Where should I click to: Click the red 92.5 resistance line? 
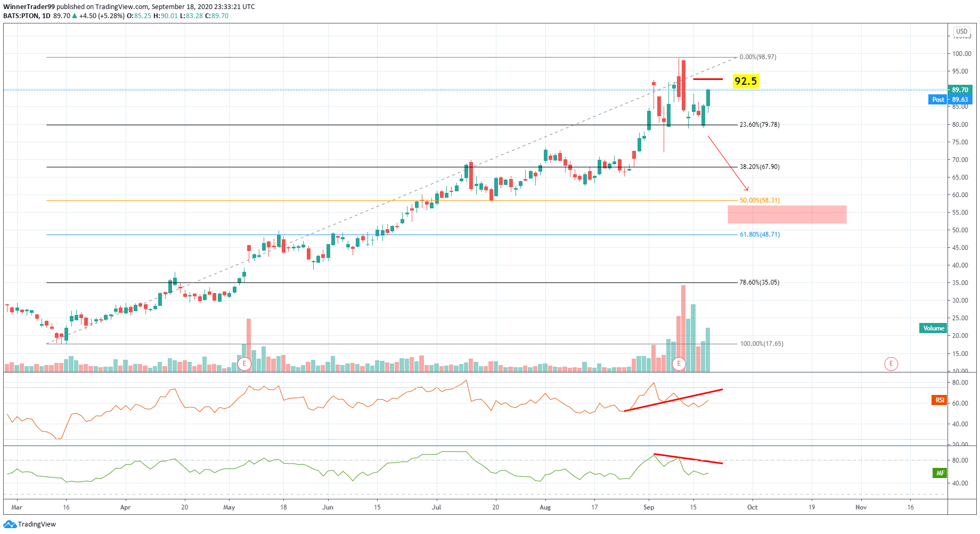(x=708, y=79)
